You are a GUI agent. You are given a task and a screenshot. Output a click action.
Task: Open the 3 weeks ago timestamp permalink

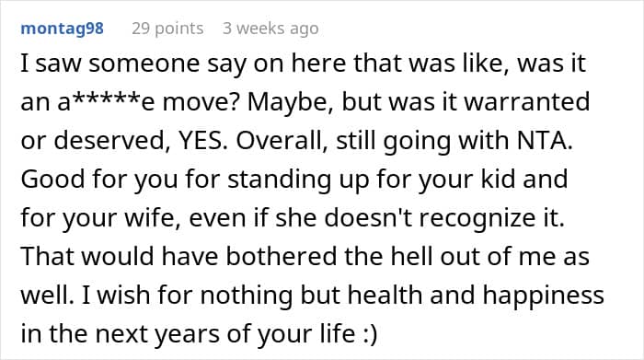(x=270, y=29)
